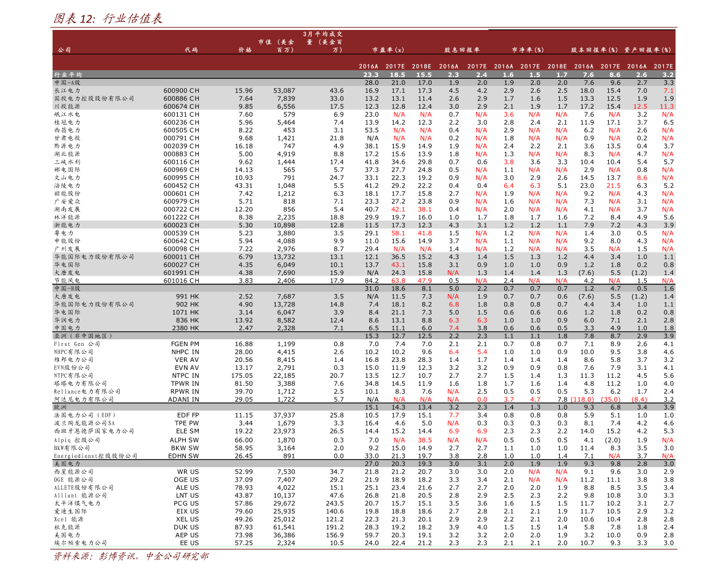Image resolution: width=728 pixels, height=574 pixels.
Task: Select ticker code "000791 CH"
Action: point(181,138)
